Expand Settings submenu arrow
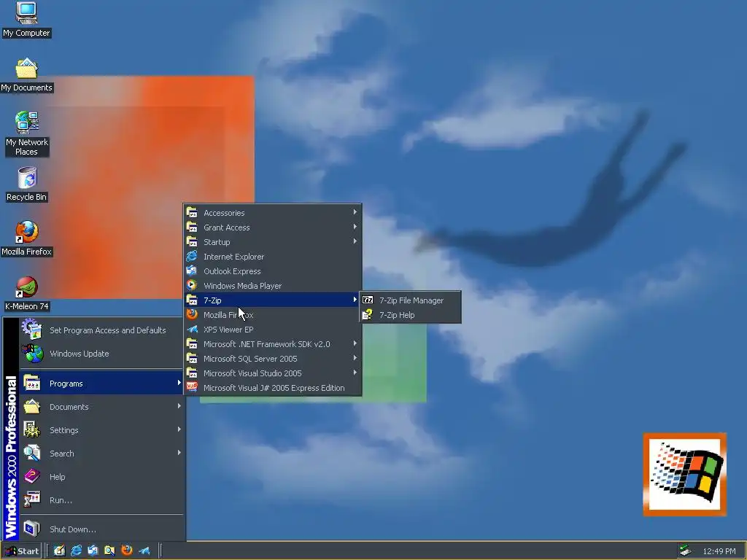This screenshot has width=747, height=560. tap(179, 429)
